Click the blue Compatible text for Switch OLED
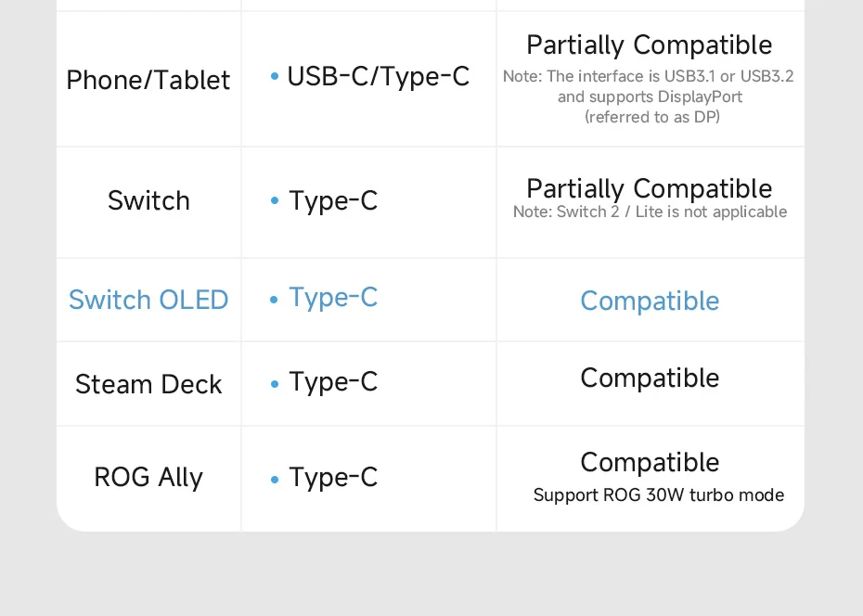The width and height of the screenshot is (863, 616). (650, 301)
